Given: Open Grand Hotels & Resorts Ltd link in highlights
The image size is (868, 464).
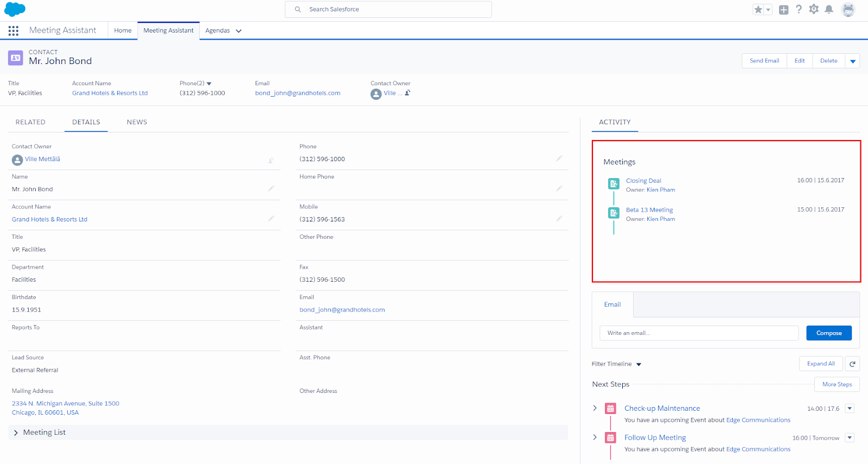Looking at the screenshot, I should [110, 93].
